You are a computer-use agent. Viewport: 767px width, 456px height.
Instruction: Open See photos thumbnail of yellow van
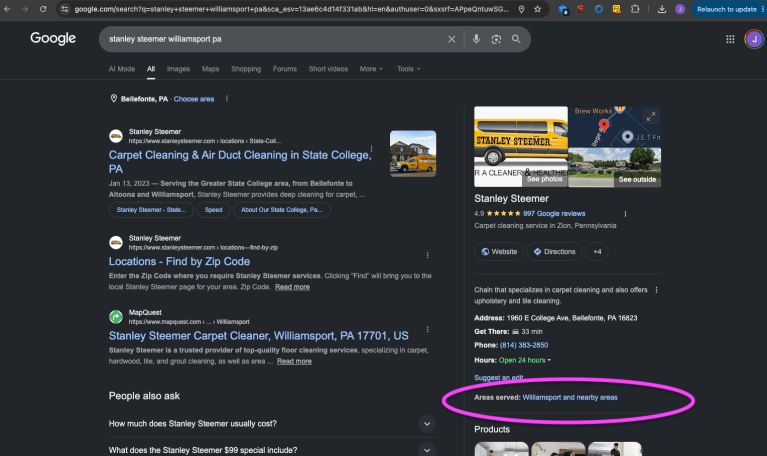pyautogui.click(x=520, y=147)
